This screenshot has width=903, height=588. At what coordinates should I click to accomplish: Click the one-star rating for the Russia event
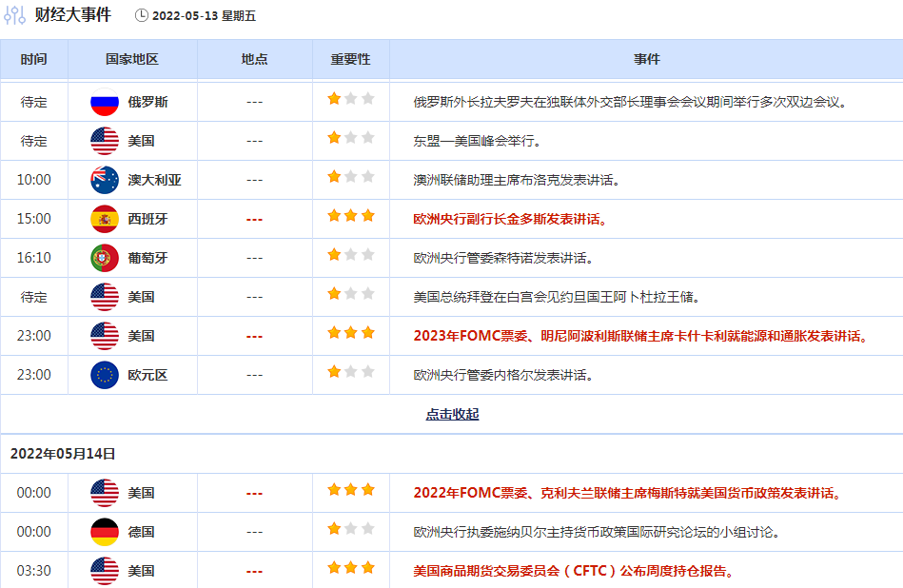tap(350, 99)
